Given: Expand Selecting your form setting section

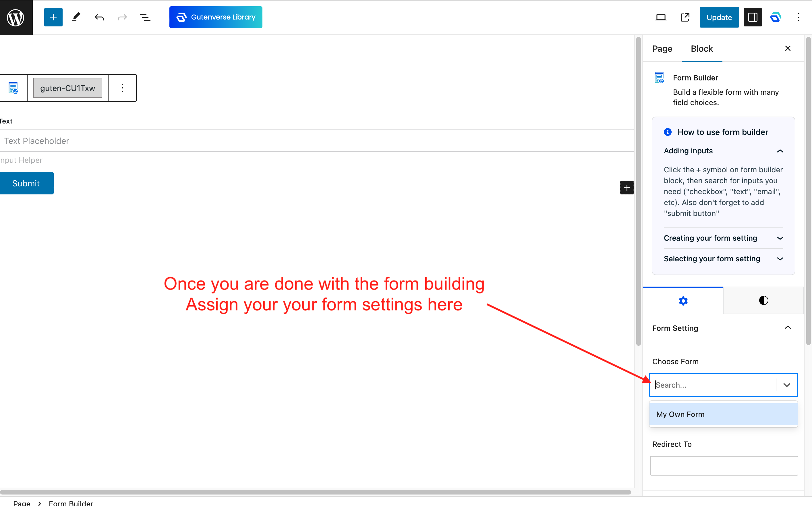Looking at the screenshot, I should 723,259.
